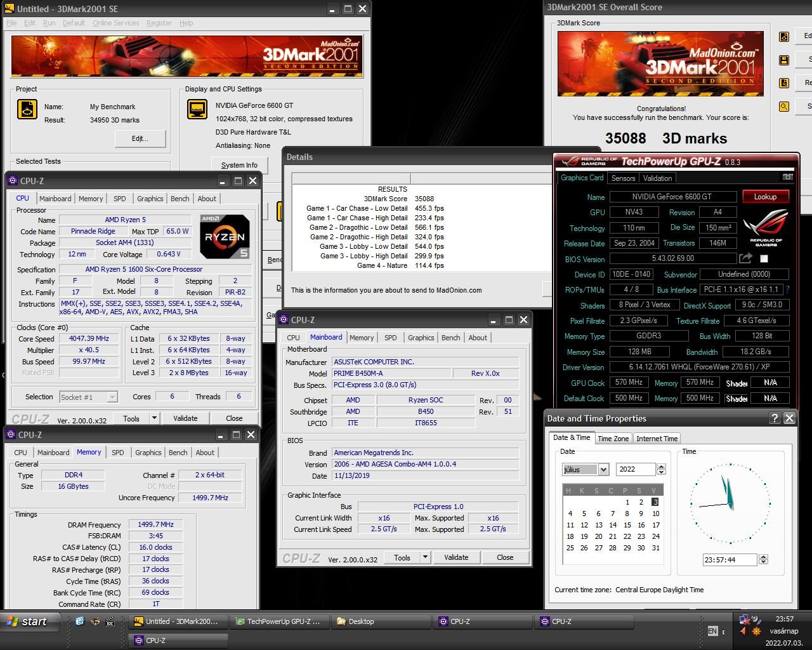This screenshot has width=812, height=650.
Task: Click the time spinner next to 23:57:44
Action: (763, 559)
